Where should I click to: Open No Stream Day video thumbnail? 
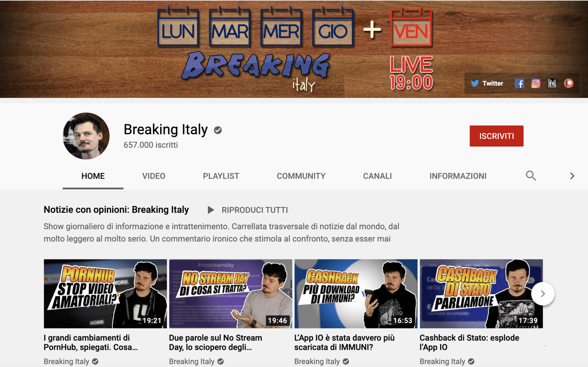[x=231, y=294]
